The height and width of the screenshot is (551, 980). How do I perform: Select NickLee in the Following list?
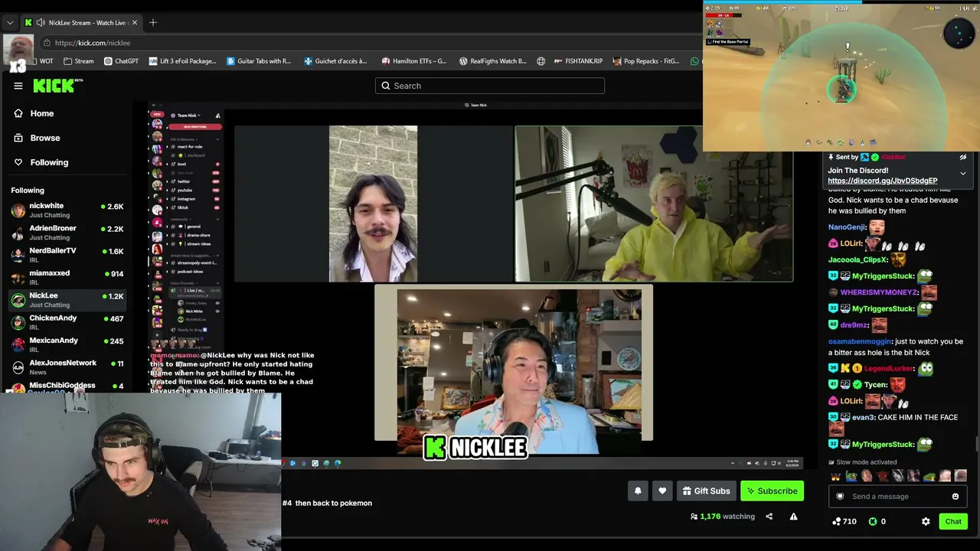(x=67, y=300)
